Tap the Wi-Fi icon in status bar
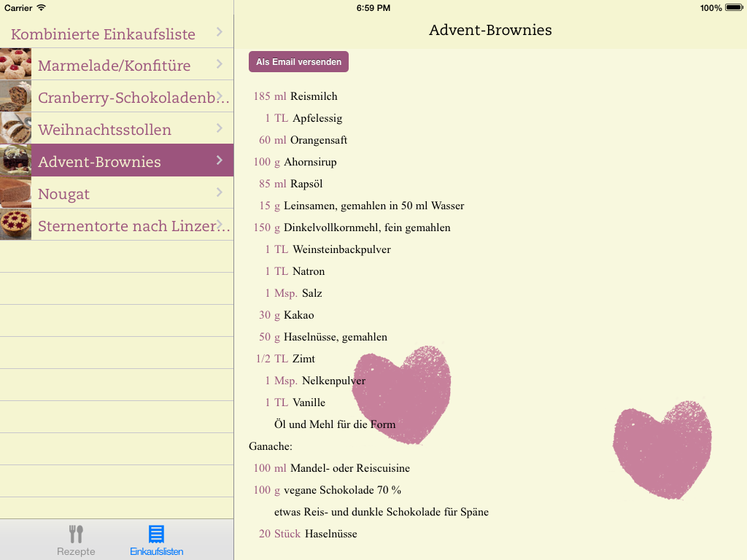The height and width of the screenshot is (560, 747). (x=41, y=8)
